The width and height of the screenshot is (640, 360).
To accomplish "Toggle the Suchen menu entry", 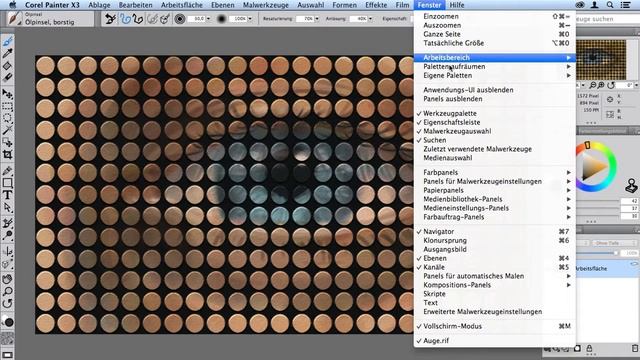I will [x=495, y=140].
